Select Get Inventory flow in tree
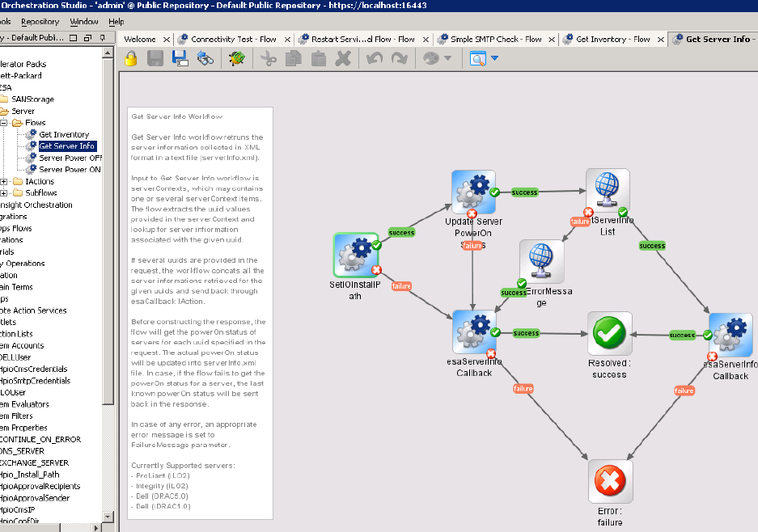The width and height of the screenshot is (758, 532). pyautogui.click(x=64, y=134)
